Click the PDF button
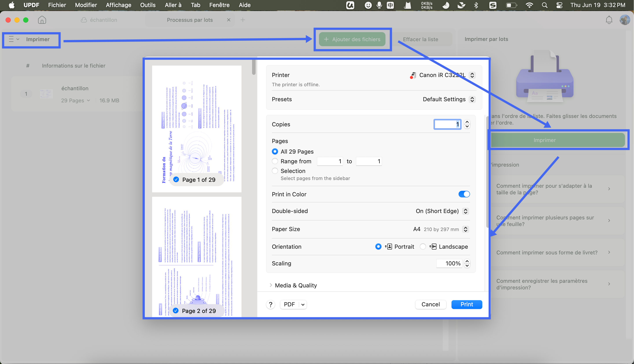The image size is (634, 364). (x=289, y=305)
